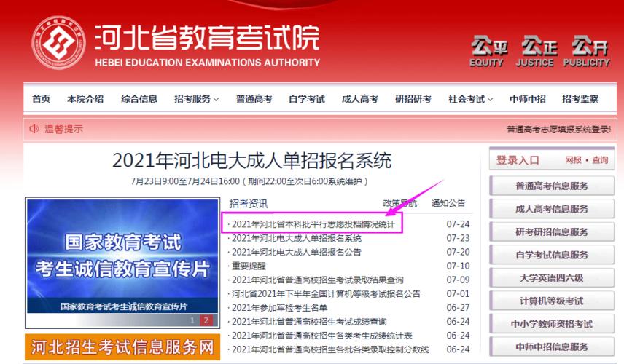Click the 中小学教师资格考试 button
This screenshot has width=624, height=364.
pyautogui.click(x=552, y=324)
